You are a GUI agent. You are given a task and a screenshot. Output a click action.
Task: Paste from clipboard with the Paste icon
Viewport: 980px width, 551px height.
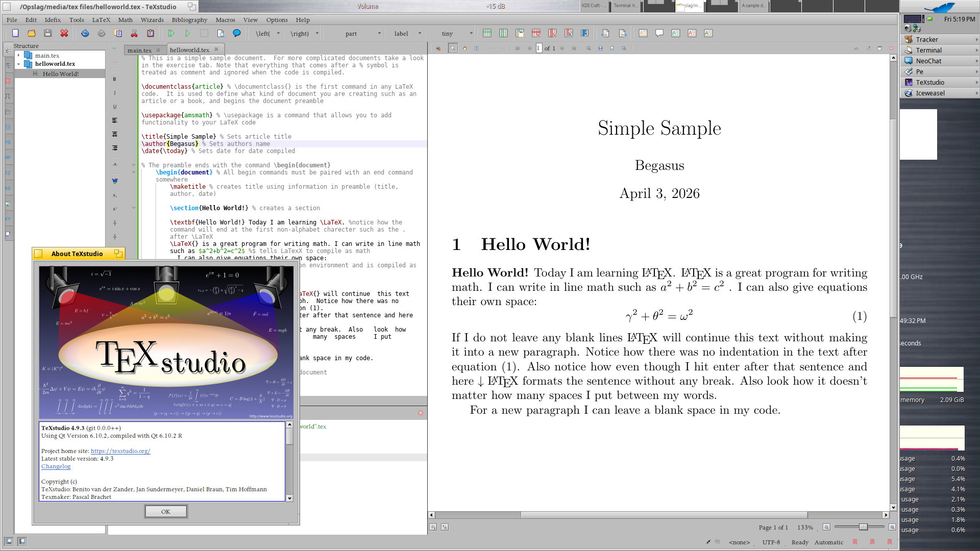151,33
